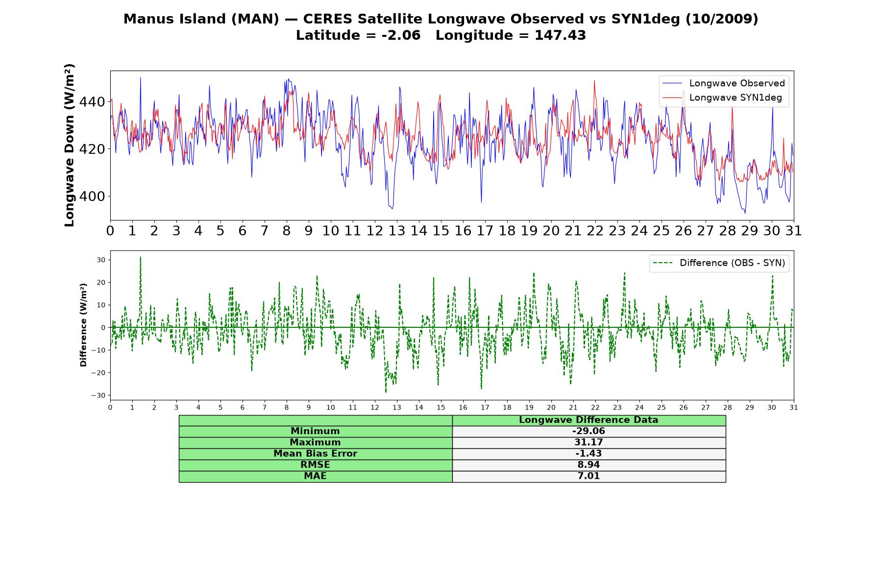Click the Minimum row label in table
The image size is (882, 588).
[x=316, y=431]
